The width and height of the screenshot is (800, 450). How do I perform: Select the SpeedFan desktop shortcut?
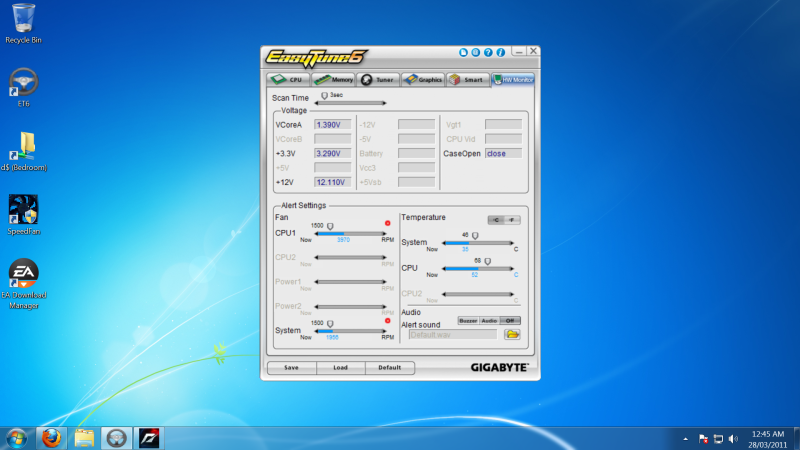click(x=23, y=215)
